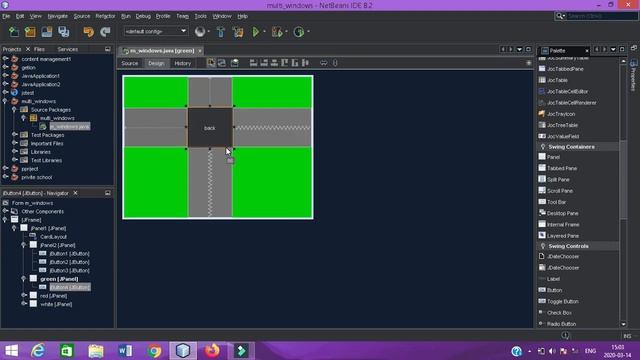Open the File menu
This screenshot has height=360, width=640.
6,16
